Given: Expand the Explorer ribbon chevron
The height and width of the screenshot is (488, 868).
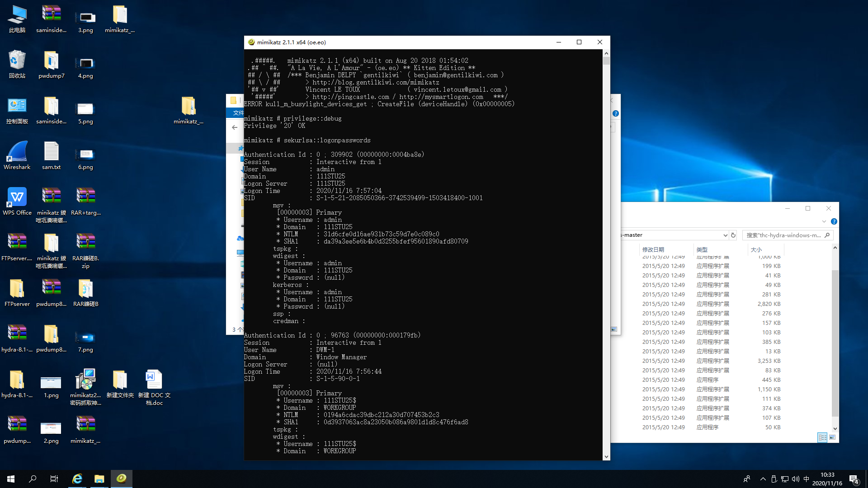Looking at the screenshot, I should pyautogui.click(x=824, y=221).
